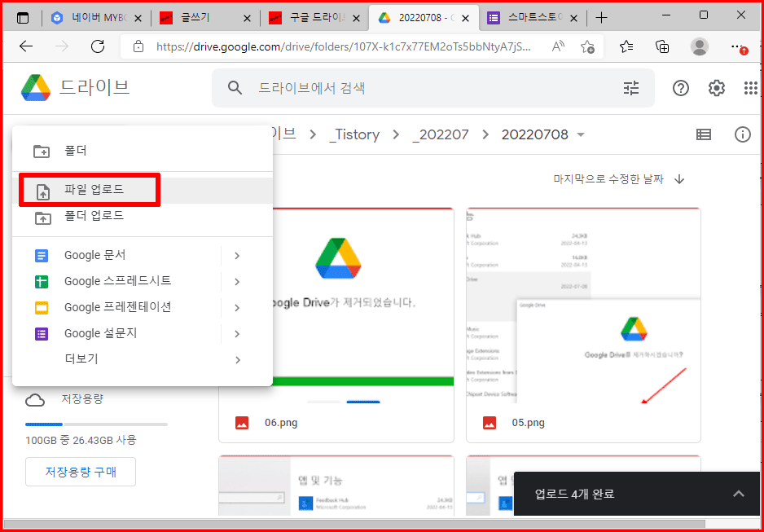Open the browser profile avatar
The height and width of the screenshot is (532, 764).
[700, 46]
